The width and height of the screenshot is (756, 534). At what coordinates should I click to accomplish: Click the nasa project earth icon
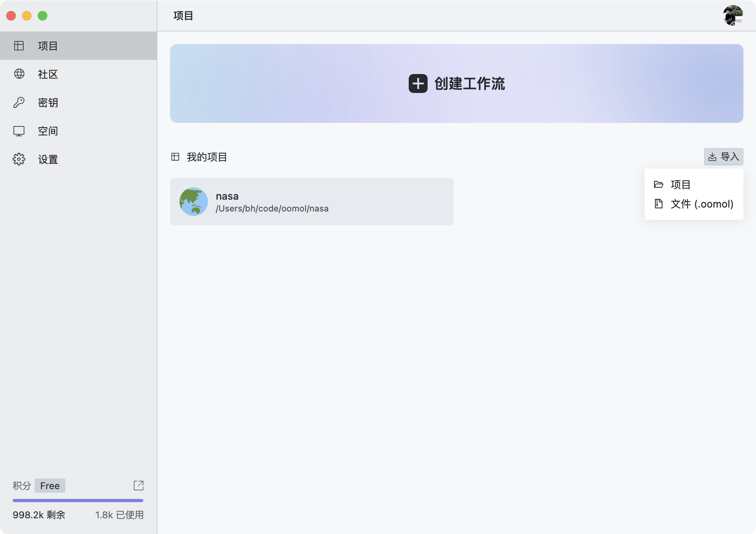(193, 202)
